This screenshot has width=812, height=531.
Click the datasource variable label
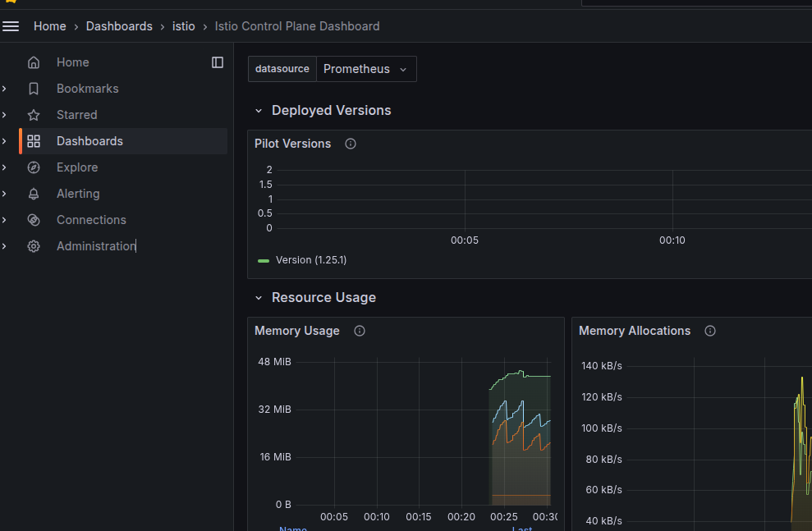[282, 70]
